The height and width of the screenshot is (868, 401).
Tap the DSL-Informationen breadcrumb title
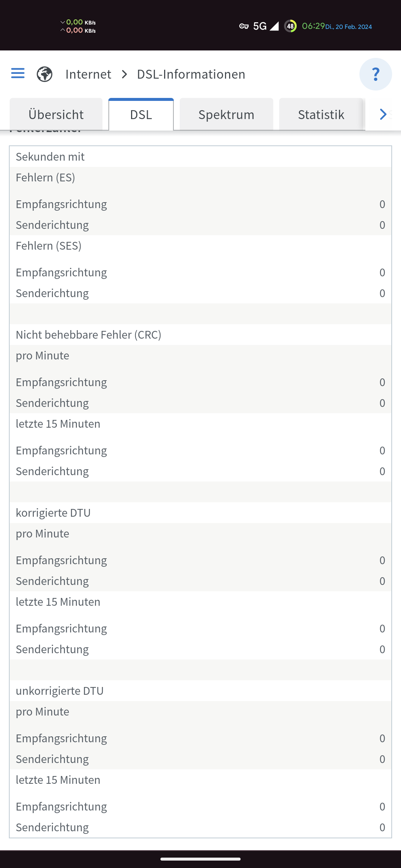191,74
